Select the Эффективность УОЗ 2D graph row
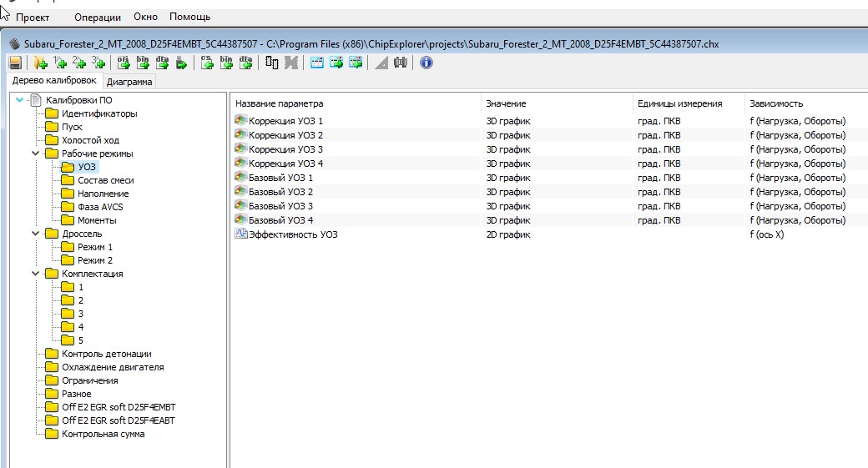 [x=293, y=234]
